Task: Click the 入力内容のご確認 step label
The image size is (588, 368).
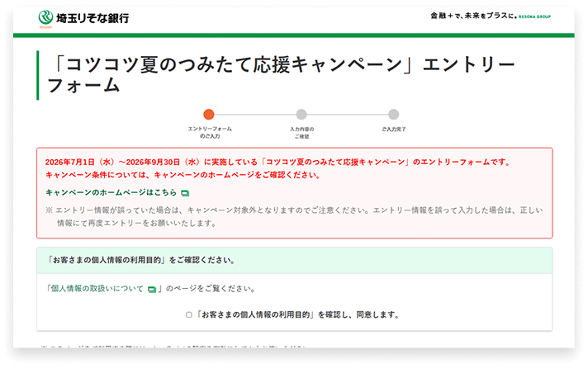Action: [302, 133]
